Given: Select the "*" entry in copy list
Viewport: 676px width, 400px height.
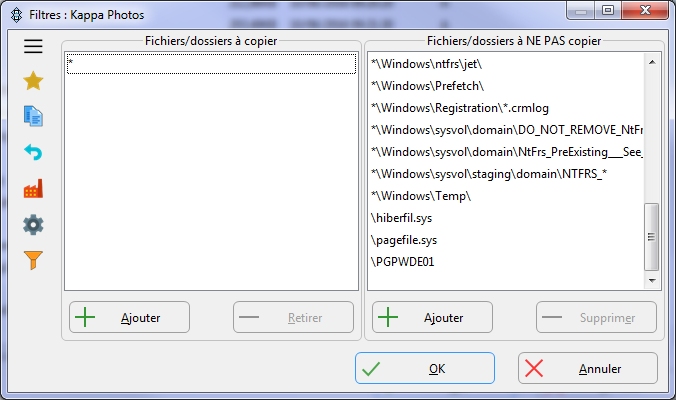Looking at the screenshot, I should coord(211,63).
